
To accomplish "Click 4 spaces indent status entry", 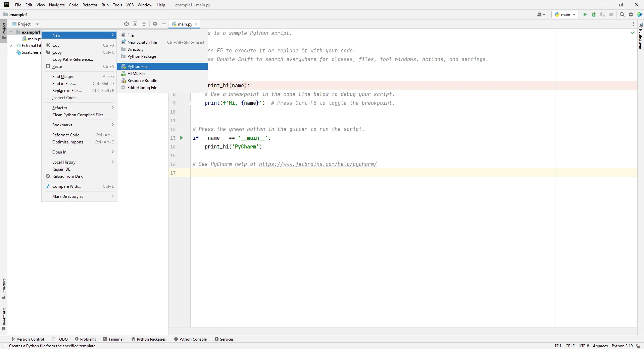I will 600,346.
